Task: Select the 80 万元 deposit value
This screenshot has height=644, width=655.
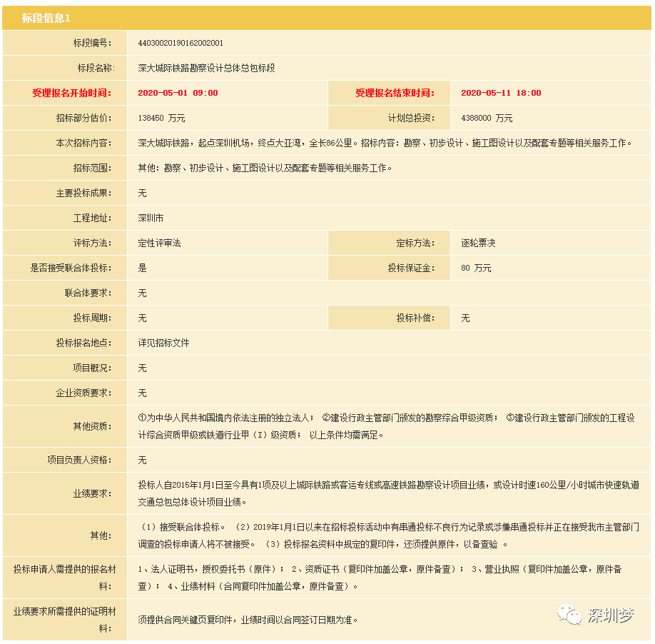Action: [x=476, y=268]
